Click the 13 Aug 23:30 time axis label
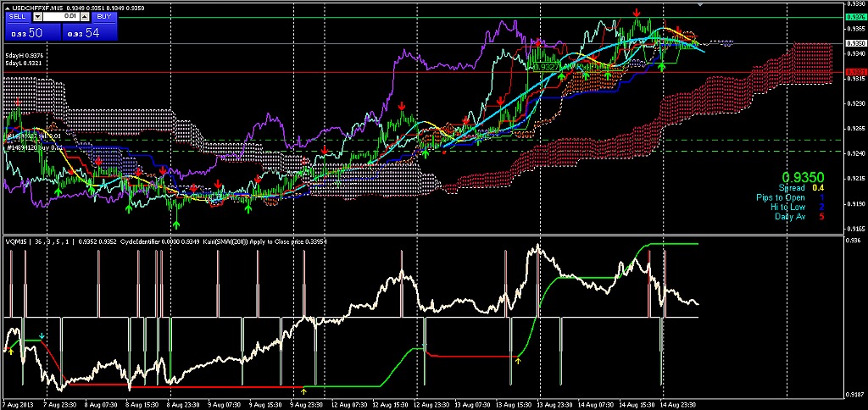 (x=556, y=404)
